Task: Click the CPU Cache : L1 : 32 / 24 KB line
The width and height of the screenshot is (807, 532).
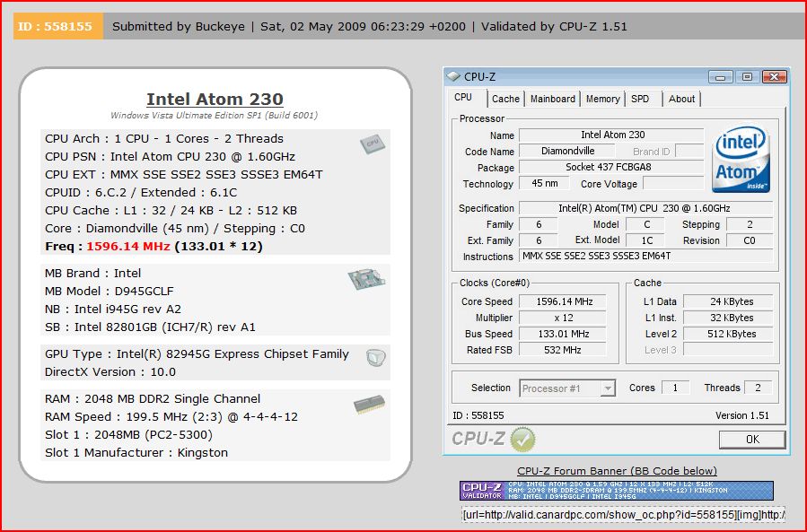Action: point(171,211)
